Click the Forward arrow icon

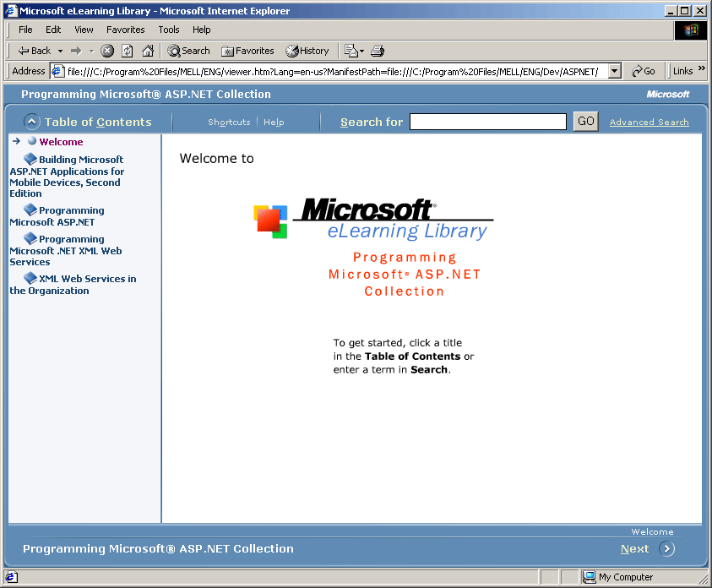76,51
